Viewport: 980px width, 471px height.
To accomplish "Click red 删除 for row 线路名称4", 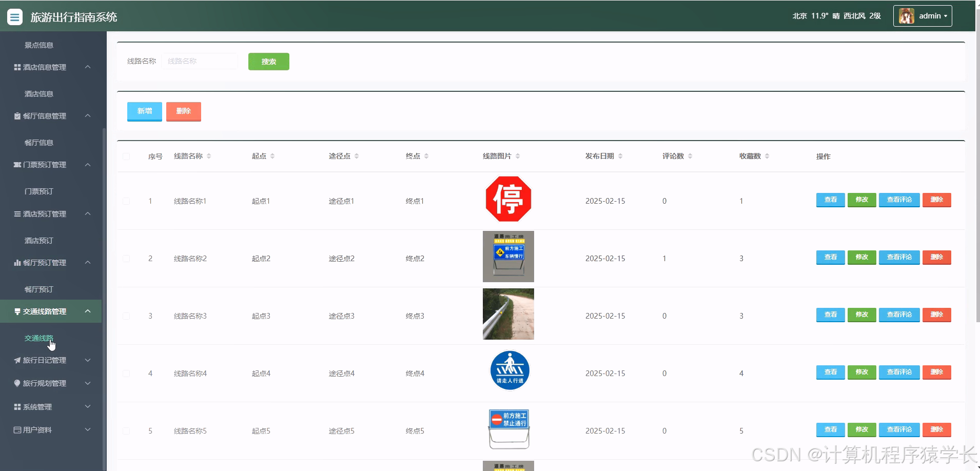I will [937, 372].
